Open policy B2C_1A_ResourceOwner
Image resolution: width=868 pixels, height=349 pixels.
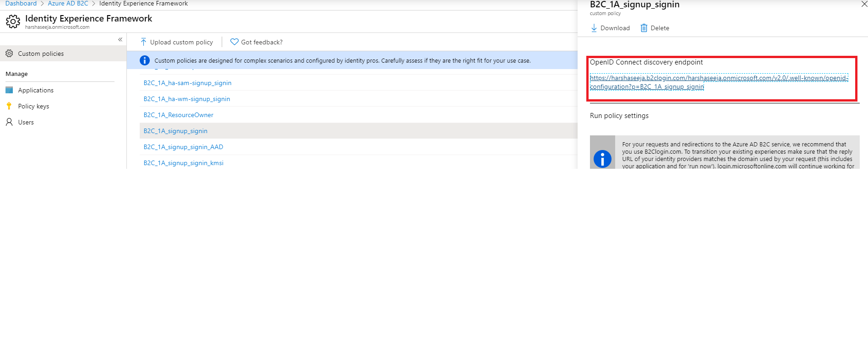178,115
